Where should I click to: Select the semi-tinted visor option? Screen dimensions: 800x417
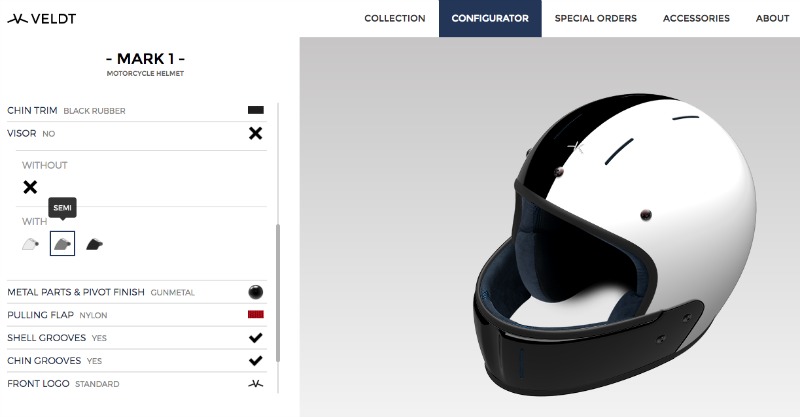pos(62,243)
